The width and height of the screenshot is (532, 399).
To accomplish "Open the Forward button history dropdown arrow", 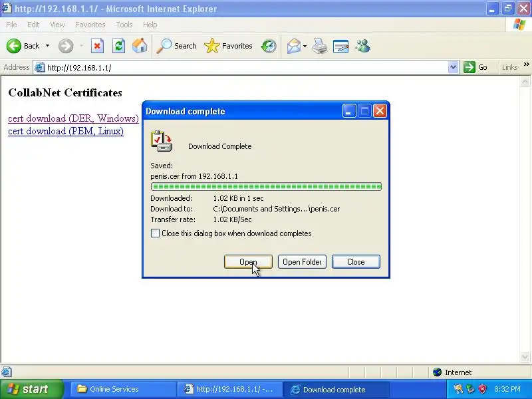I will [81, 45].
